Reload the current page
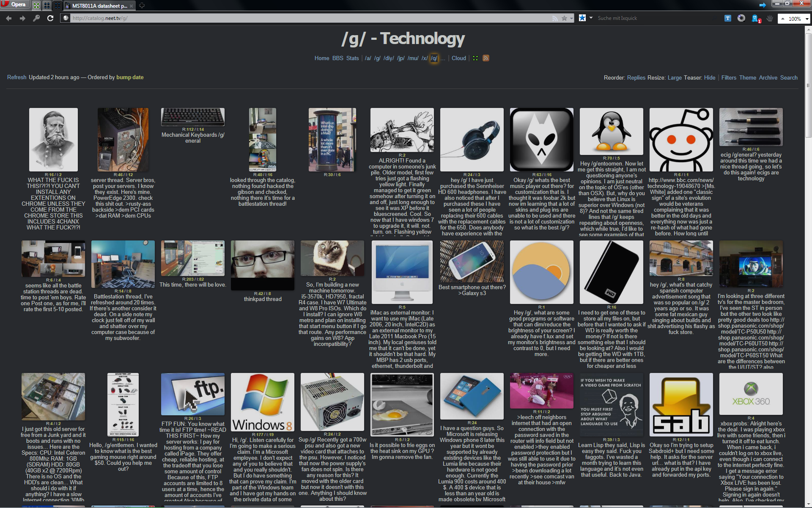 click(50, 18)
